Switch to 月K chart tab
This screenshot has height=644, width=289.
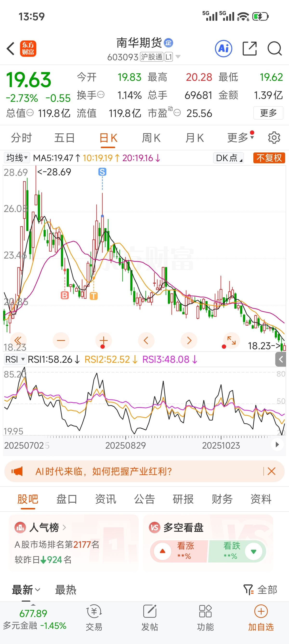click(x=194, y=138)
